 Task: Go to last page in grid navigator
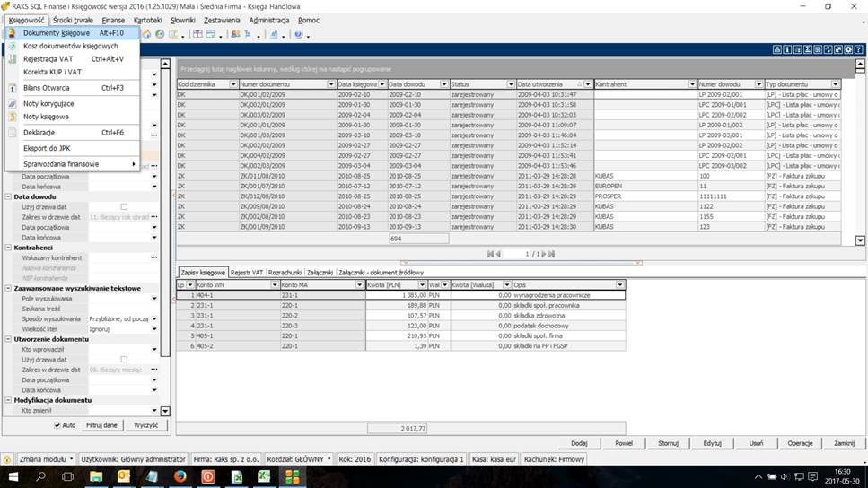point(551,254)
